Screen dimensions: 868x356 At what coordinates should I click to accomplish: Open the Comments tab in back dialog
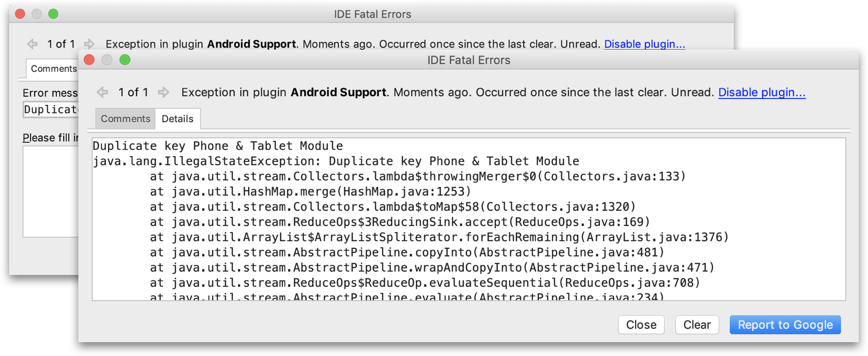tap(53, 69)
